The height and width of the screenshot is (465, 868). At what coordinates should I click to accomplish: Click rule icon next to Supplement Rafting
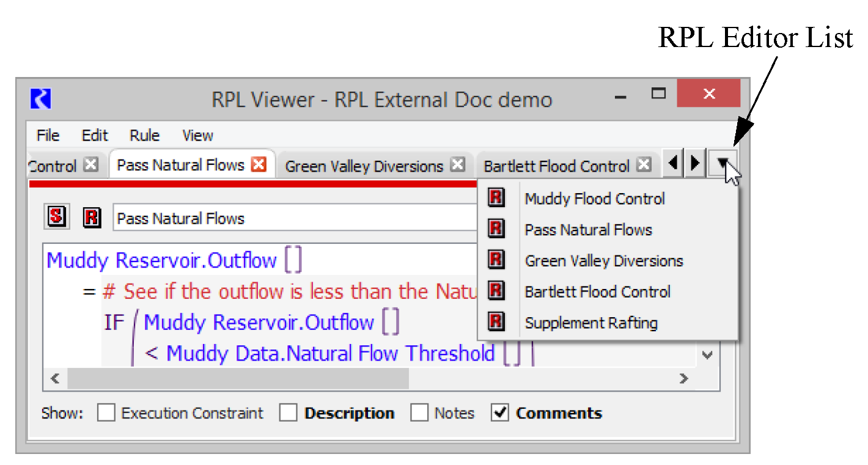coord(496,322)
